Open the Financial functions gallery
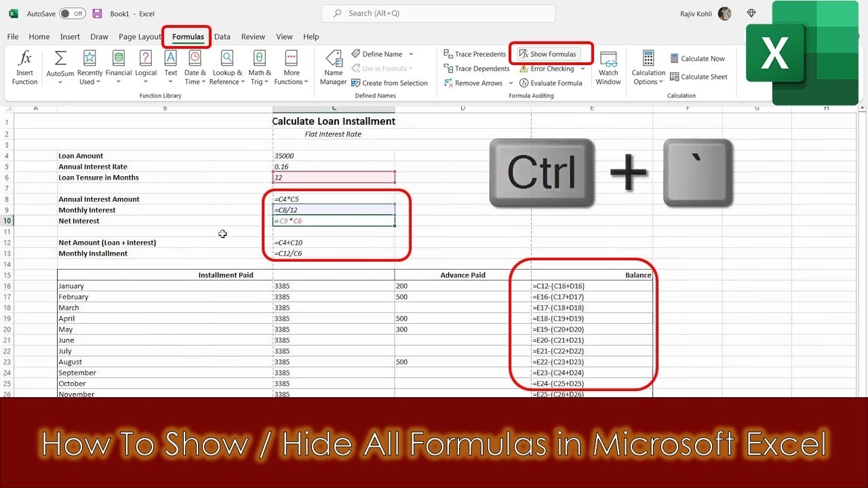The width and height of the screenshot is (868, 488). [x=118, y=66]
